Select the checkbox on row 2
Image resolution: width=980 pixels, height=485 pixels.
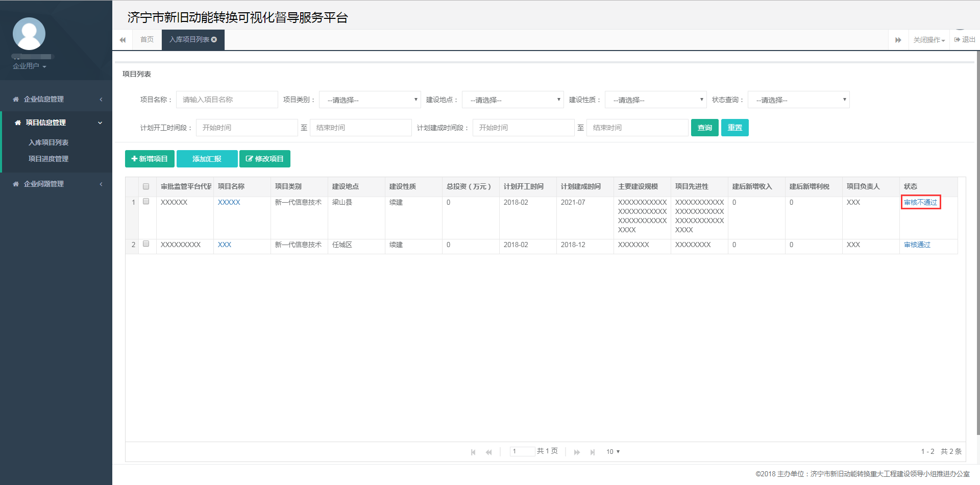click(x=146, y=244)
